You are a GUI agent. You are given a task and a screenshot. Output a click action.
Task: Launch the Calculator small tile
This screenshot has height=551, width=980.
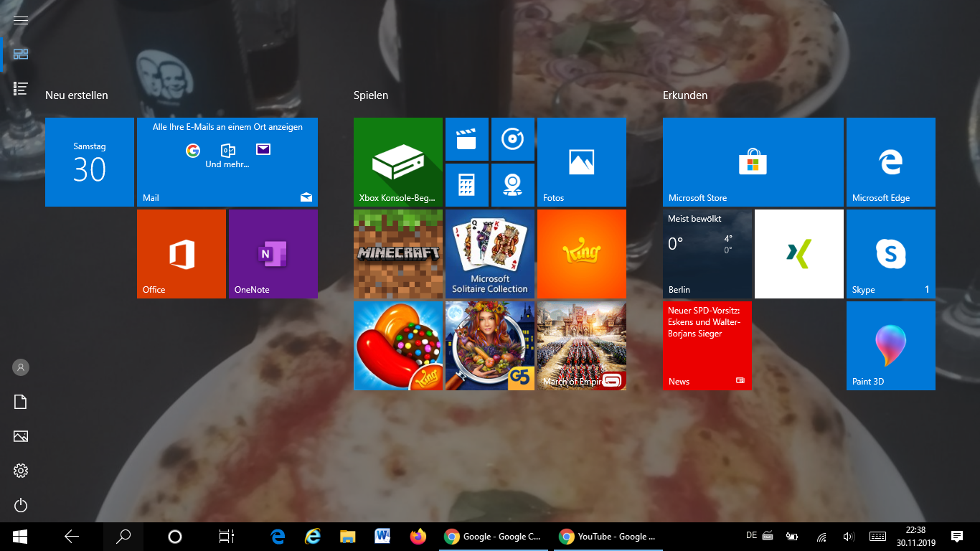(466, 185)
